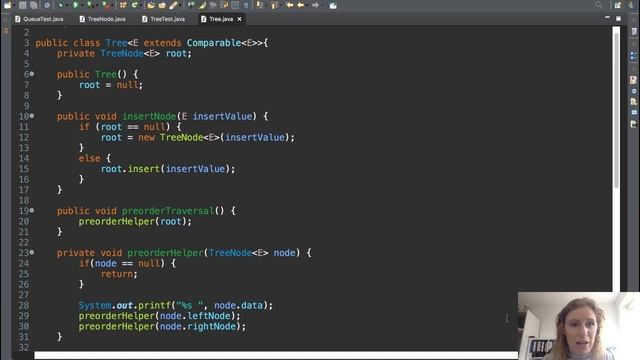Open Coverage dropdown arrow in toolbar
This screenshot has height=360, width=640.
click(97, 5)
